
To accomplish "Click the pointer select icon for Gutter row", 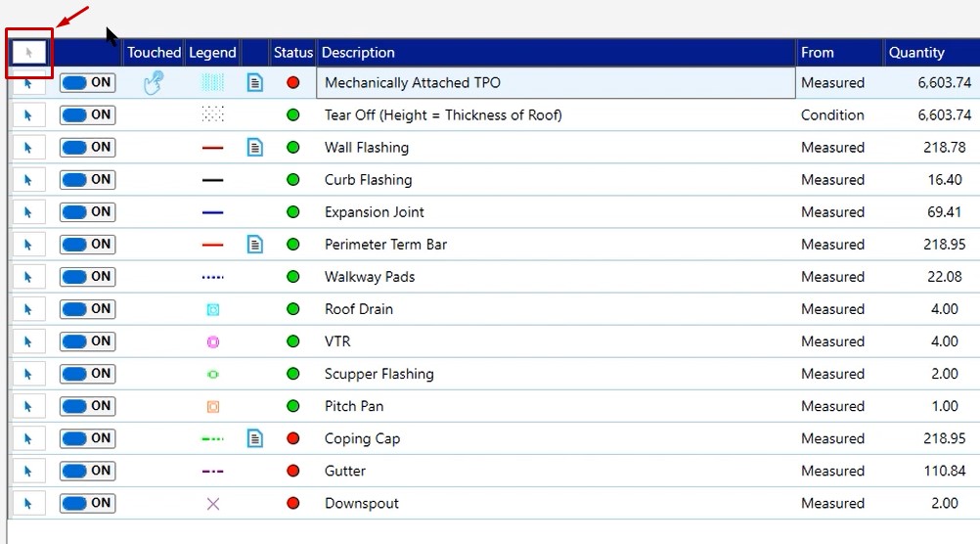I will (x=28, y=471).
